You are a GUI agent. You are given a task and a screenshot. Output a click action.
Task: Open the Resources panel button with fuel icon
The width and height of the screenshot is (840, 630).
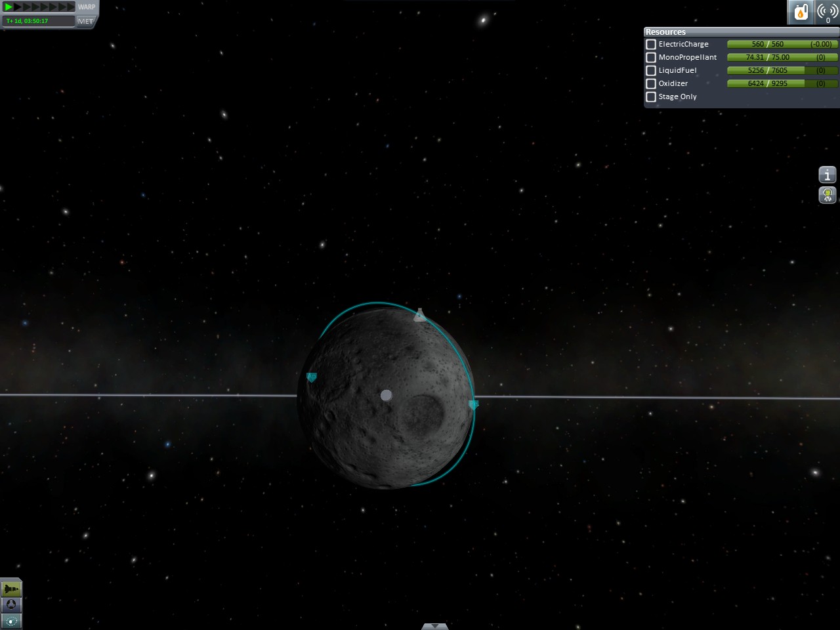(800, 12)
